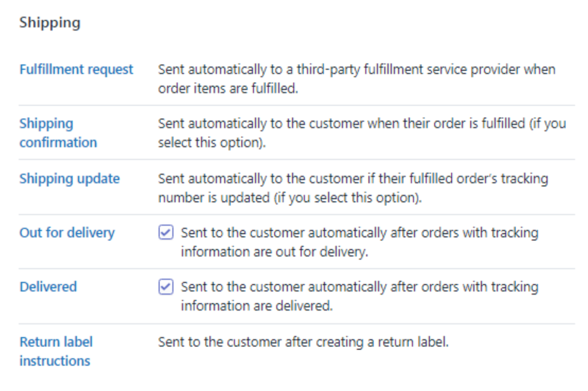Open the Shipping confirmation notification link

tap(58, 133)
